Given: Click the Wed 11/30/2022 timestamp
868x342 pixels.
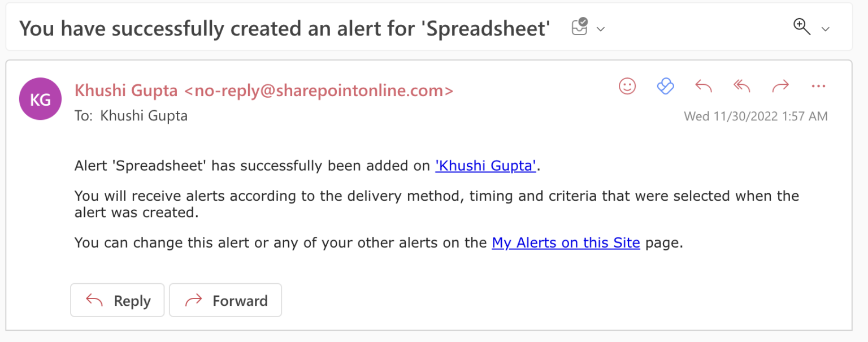Looking at the screenshot, I should [x=756, y=116].
